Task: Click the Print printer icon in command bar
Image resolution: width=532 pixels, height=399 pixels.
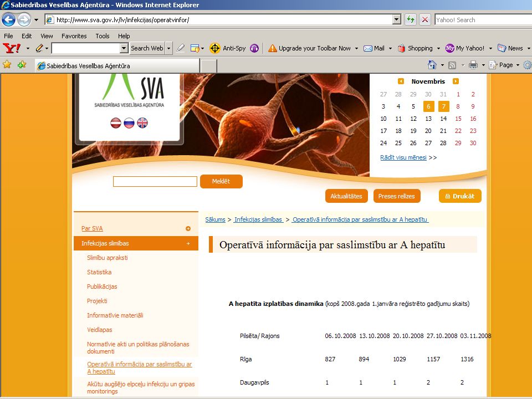Action: click(473, 65)
